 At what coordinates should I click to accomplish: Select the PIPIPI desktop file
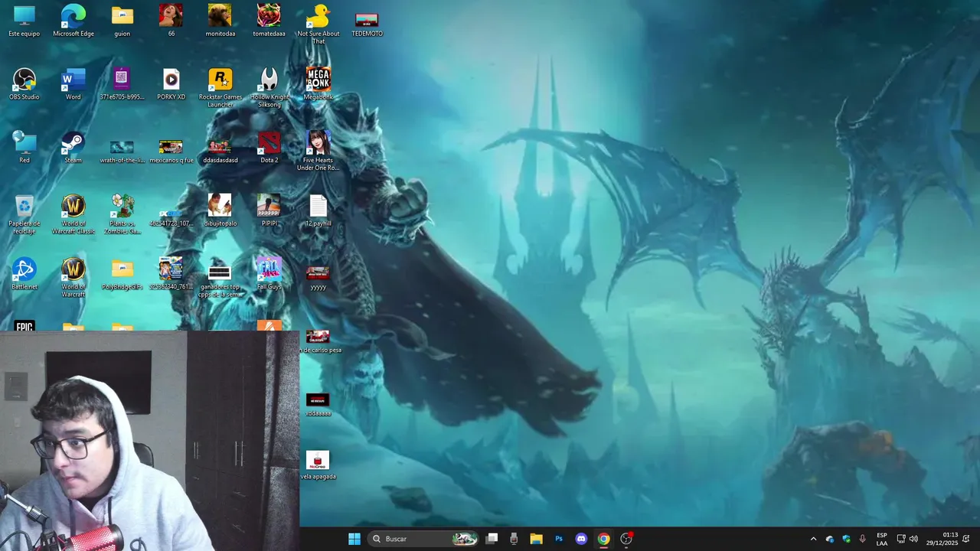(x=269, y=211)
